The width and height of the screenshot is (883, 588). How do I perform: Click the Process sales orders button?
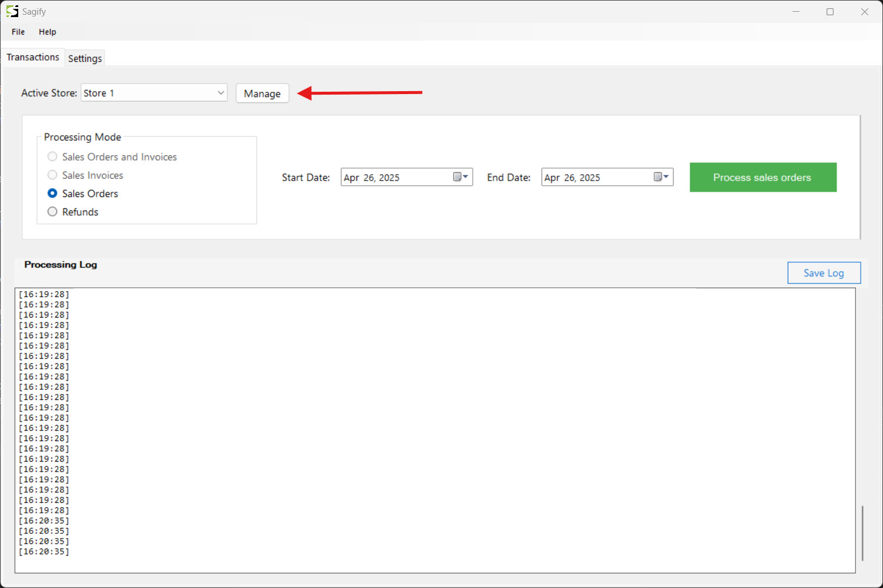tap(763, 177)
